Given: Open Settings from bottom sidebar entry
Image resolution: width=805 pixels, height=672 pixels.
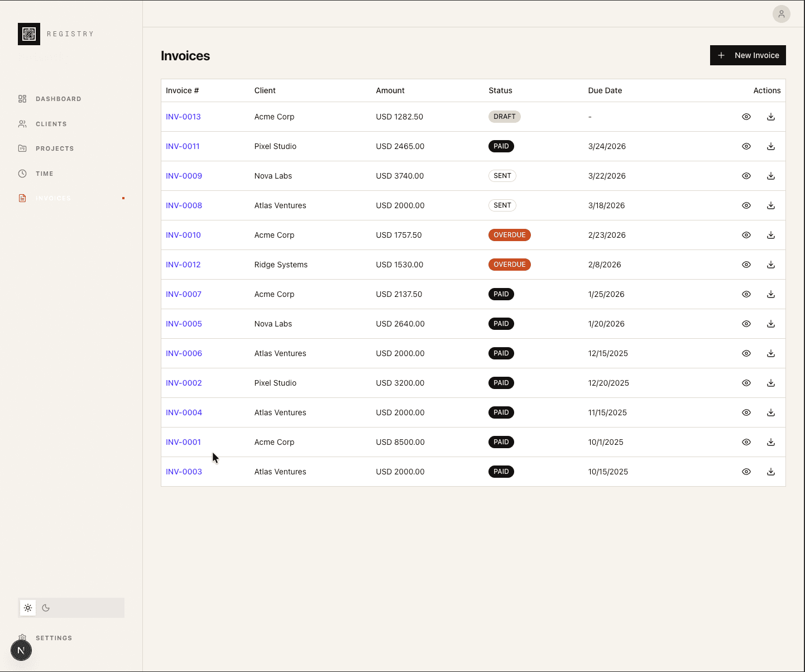Looking at the screenshot, I should pos(54,637).
